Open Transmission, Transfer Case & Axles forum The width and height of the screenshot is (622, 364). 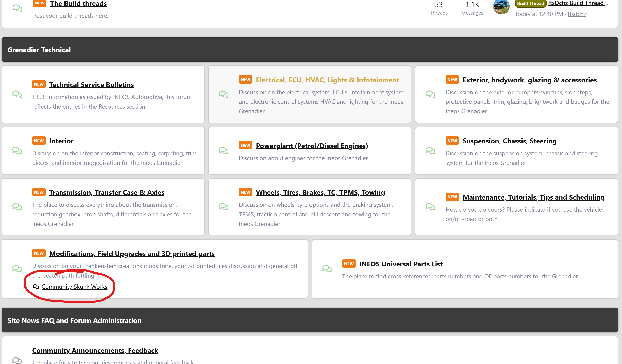coord(107,192)
